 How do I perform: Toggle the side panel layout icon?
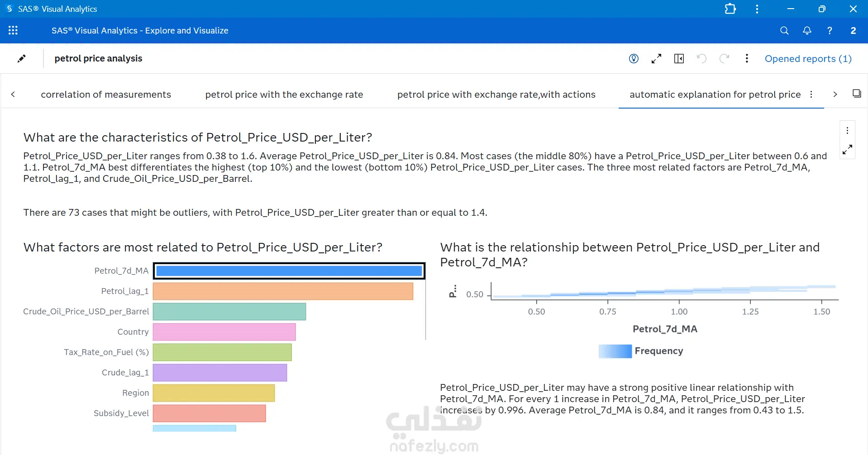[679, 58]
